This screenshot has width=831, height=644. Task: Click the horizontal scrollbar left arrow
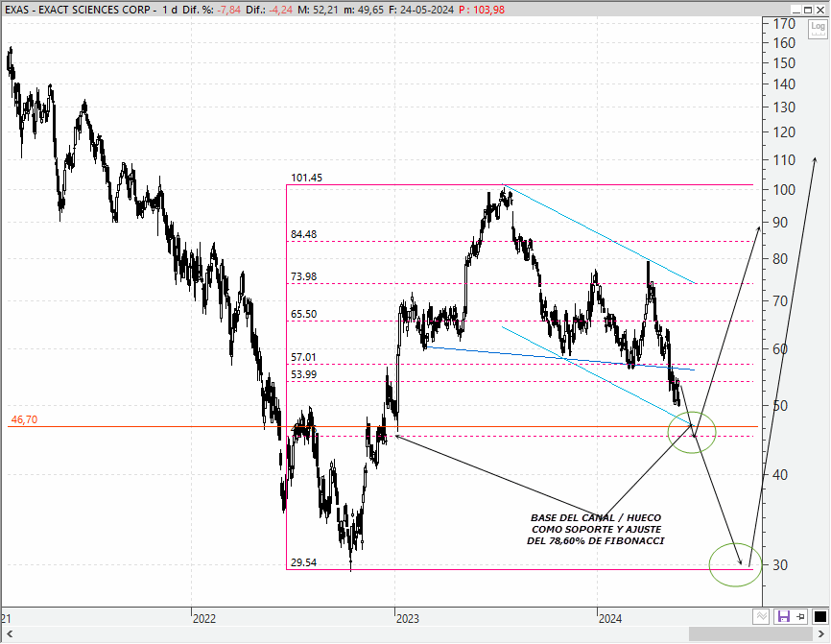coord(9,634)
